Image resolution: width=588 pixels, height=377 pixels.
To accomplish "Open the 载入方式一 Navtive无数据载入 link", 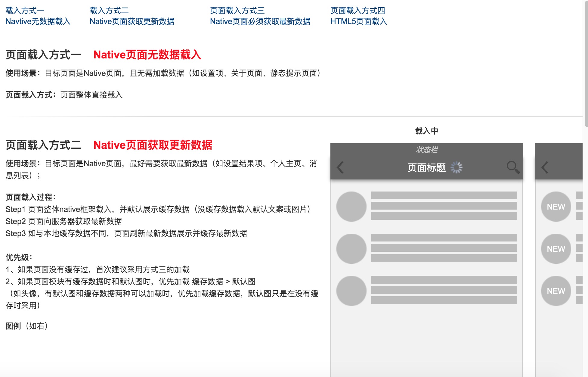I will coord(38,16).
